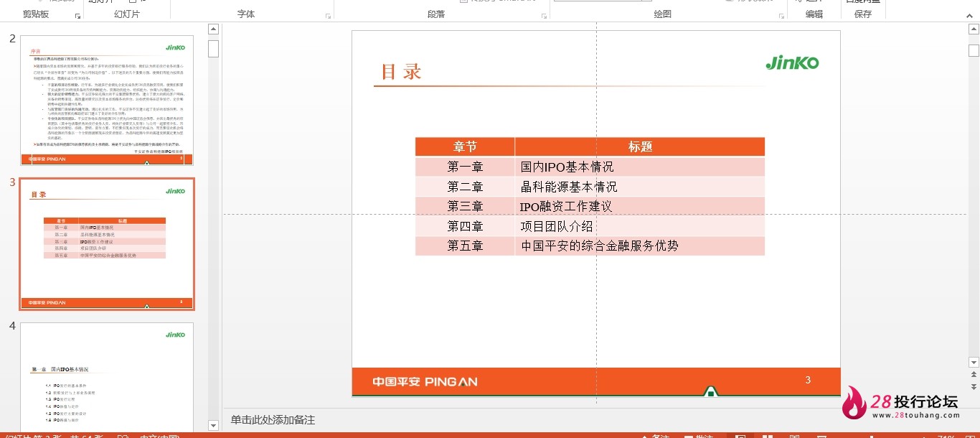Click slide number 3 in the slide footer

click(808, 380)
